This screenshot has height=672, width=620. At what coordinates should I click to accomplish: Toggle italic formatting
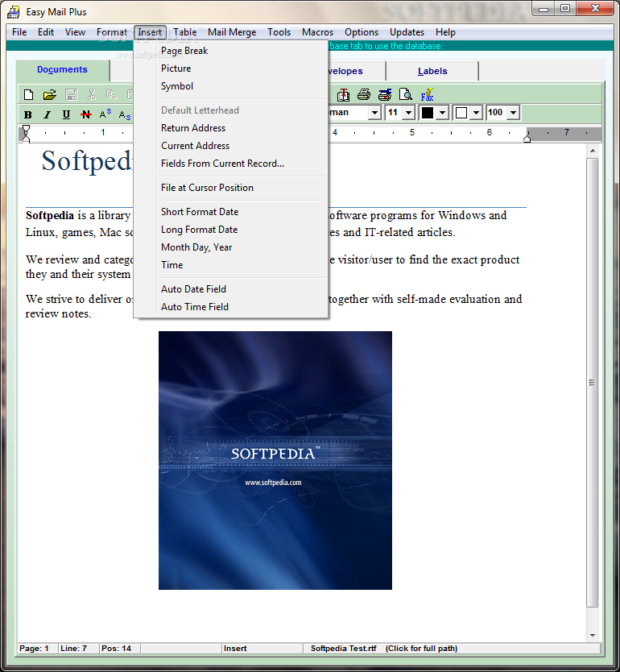point(47,114)
